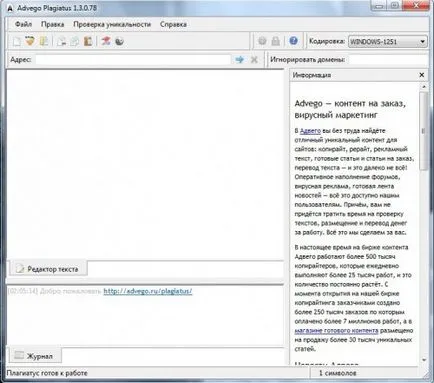Click inside the Адрес input field
Viewport: 434px width, 383px height.
133,60
